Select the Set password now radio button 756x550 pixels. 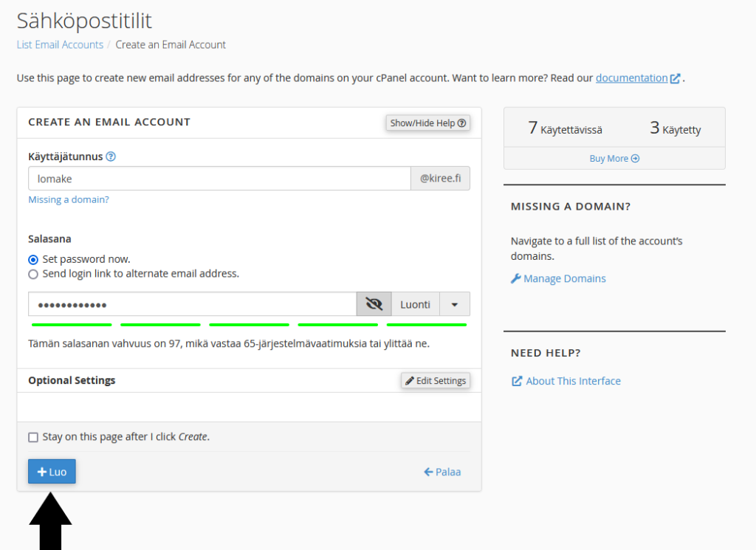[33, 260]
